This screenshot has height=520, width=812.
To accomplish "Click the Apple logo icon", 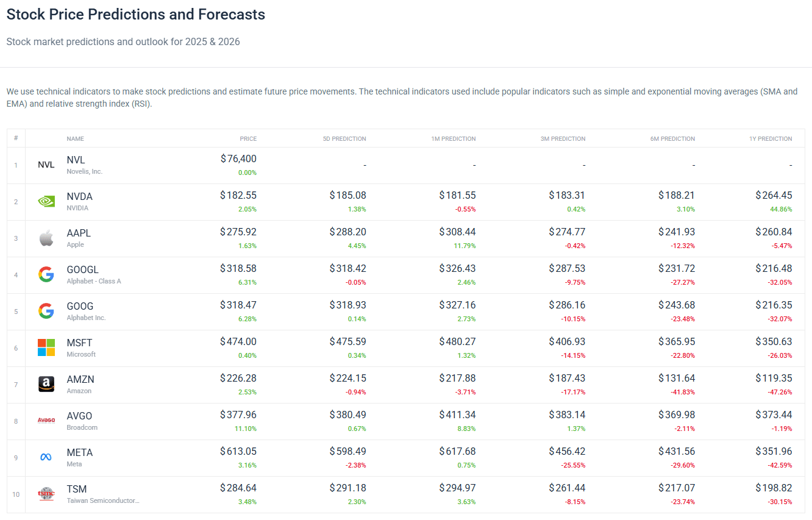I will pos(46,238).
